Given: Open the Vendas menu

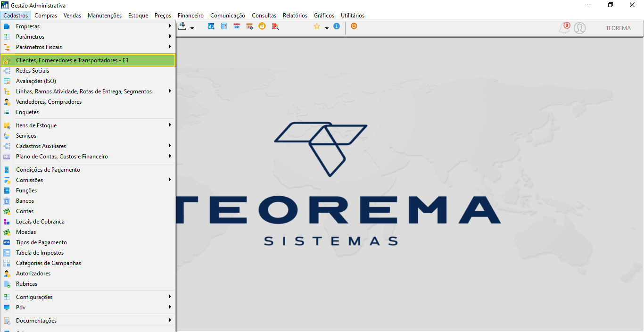Looking at the screenshot, I should click(73, 16).
